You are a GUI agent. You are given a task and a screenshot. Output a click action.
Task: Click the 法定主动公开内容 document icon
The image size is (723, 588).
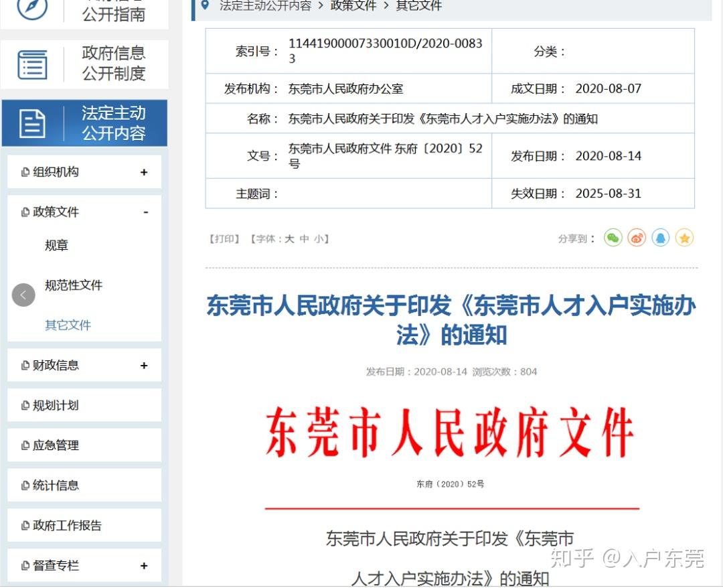click(x=32, y=124)
